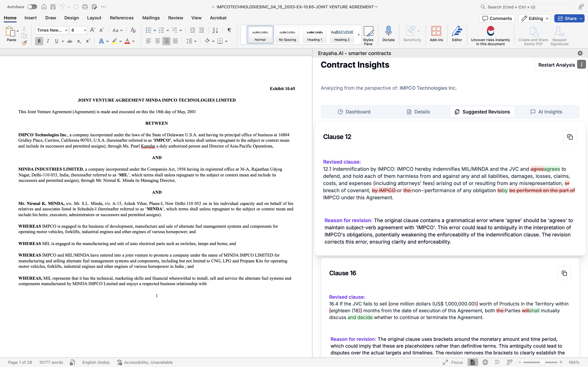The height and width of the screenshot is (367, 588).
Task: Toggle Bold formatting
Action: click(39, 41)
